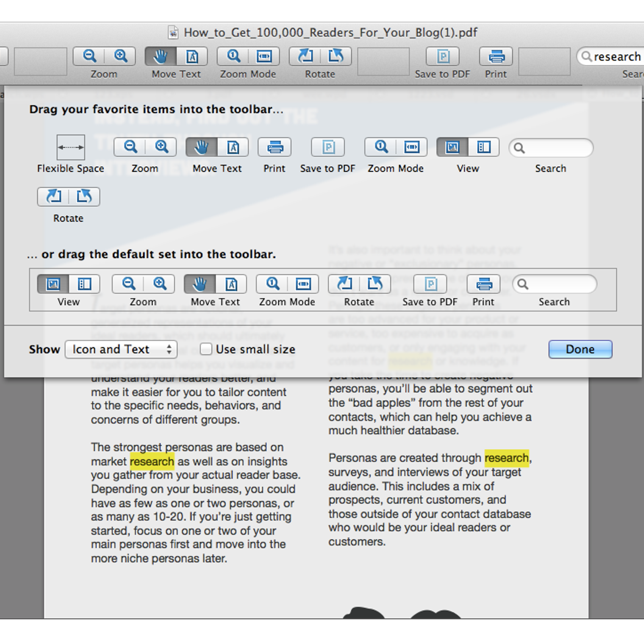The width and height of the screenshot is (644, 644).
Task: Select the Move hand tool icon
Action: point(200,147)
